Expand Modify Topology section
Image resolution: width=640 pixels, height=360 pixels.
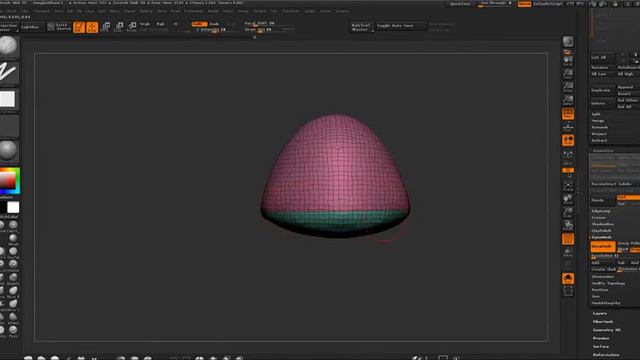coord(609,283)
